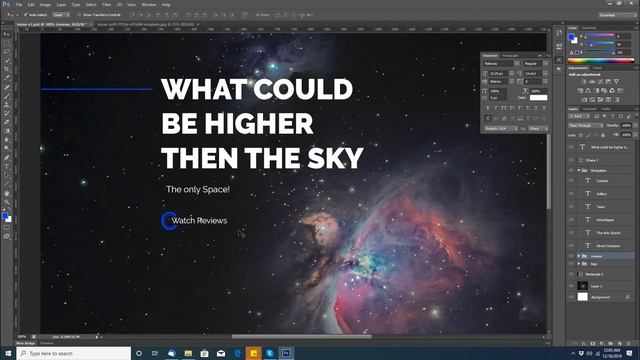640x360 pixels.
Task: Click the Windows search box in taskbar
Action: pyautogui.click(x=73, y=353)
